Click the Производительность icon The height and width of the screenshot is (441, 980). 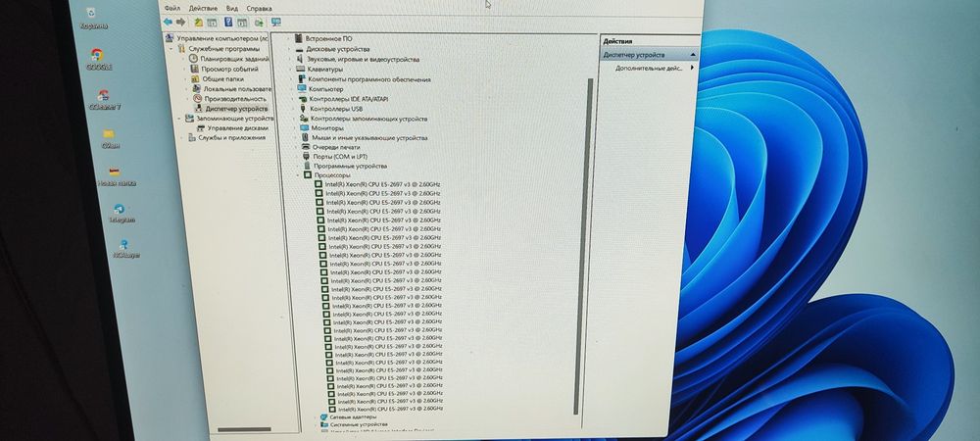[x=198, y=99]
